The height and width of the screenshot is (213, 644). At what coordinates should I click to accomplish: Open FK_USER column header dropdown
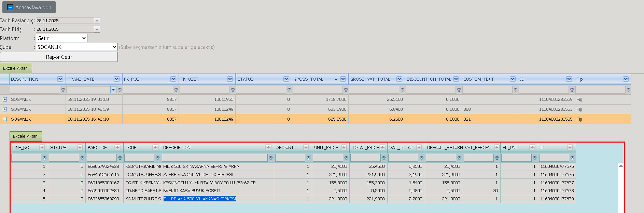click(x=230, y=79)
